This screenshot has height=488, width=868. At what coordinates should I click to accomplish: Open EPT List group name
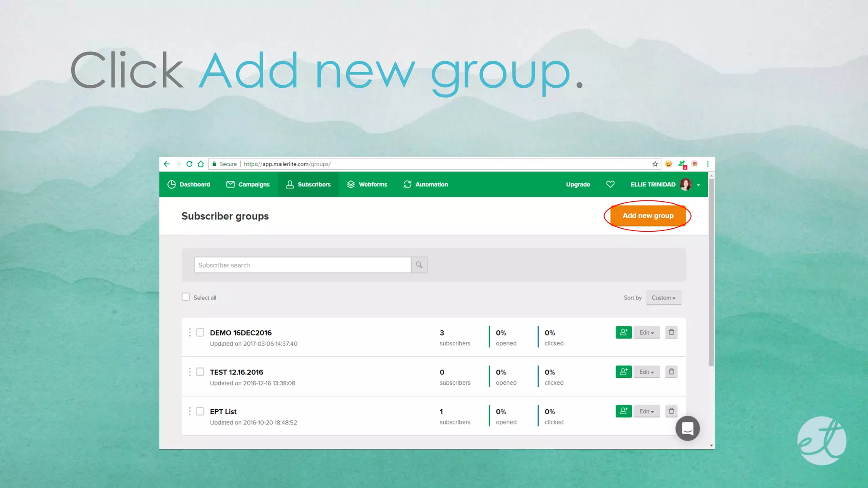pos(223,412)
